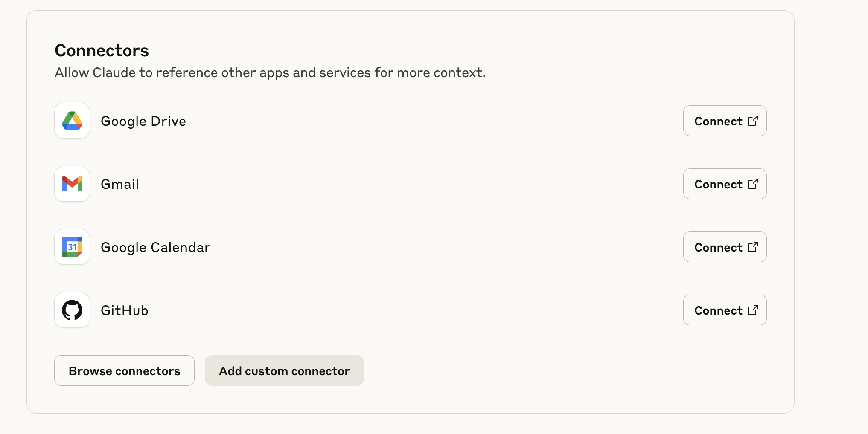The height and width of the screenshot is (434, 868).
Task: Click the external-link icon on GitHub's Connect button
Action: pyautogui.click(x=754, y=310)
